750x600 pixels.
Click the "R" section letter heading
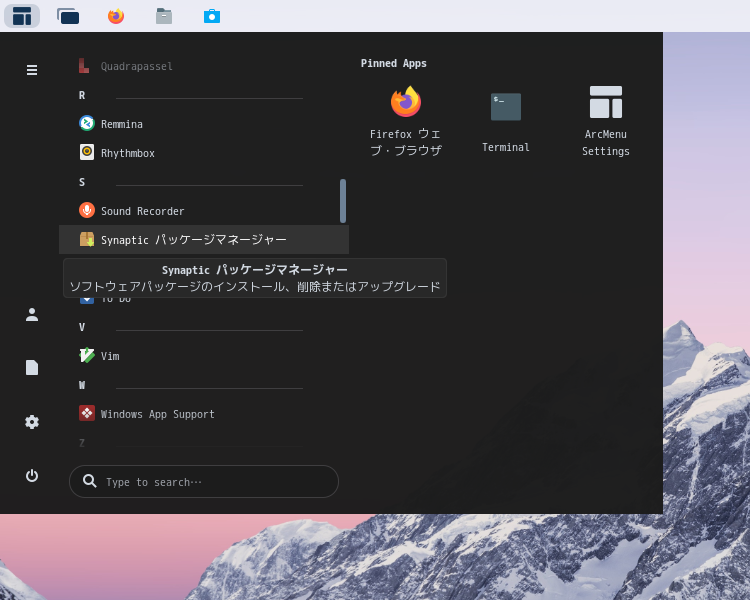[x=82, y=95]
